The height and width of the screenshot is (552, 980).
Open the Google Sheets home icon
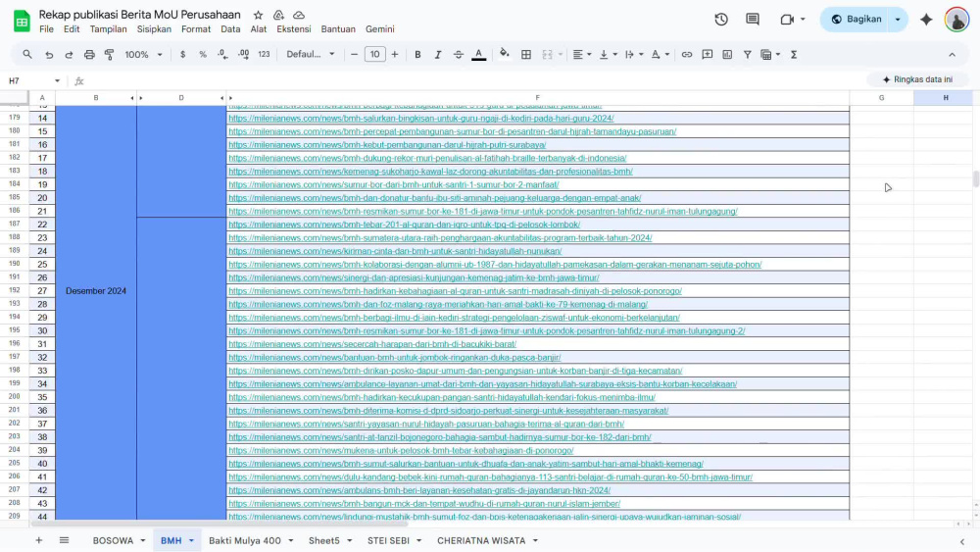22,21
